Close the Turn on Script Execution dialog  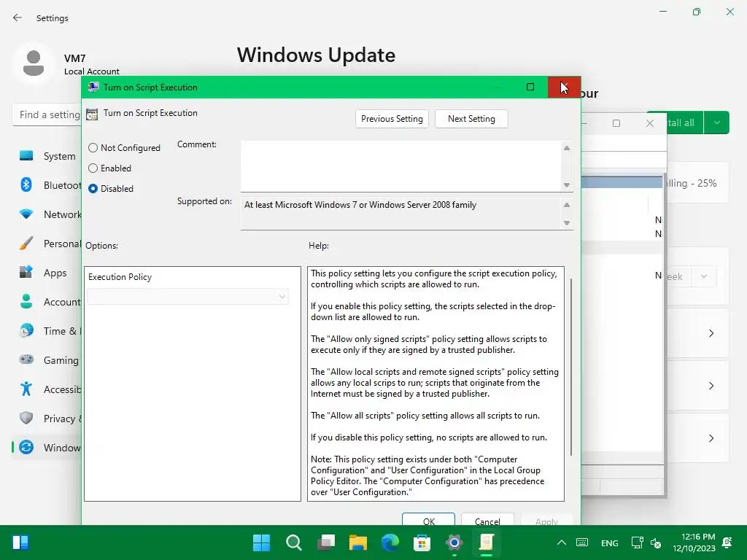[564, 87]
